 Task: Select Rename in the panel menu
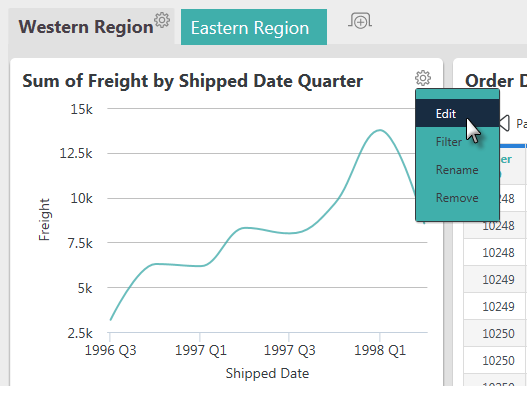point(457,169)
